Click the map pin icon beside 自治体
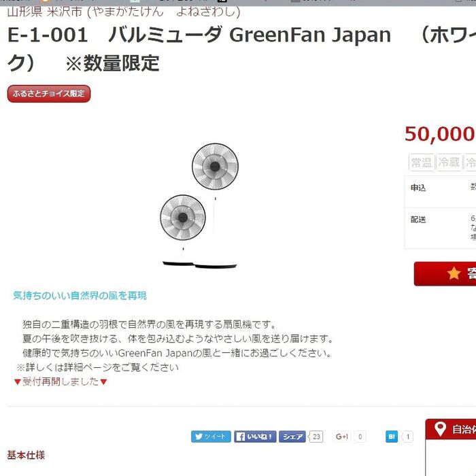Viewport: 476px width, 476px height. tap(440, 429)
